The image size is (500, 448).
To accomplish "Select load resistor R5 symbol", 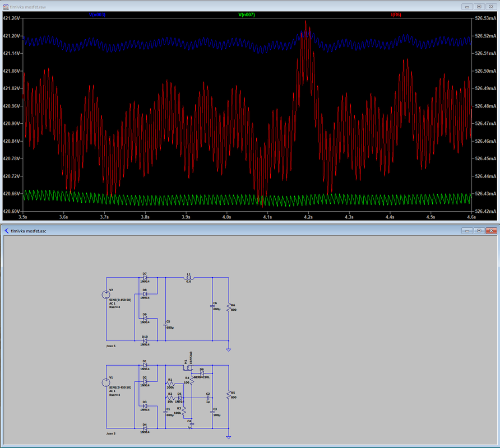I will pyautogui.click(x=229, y=395).
